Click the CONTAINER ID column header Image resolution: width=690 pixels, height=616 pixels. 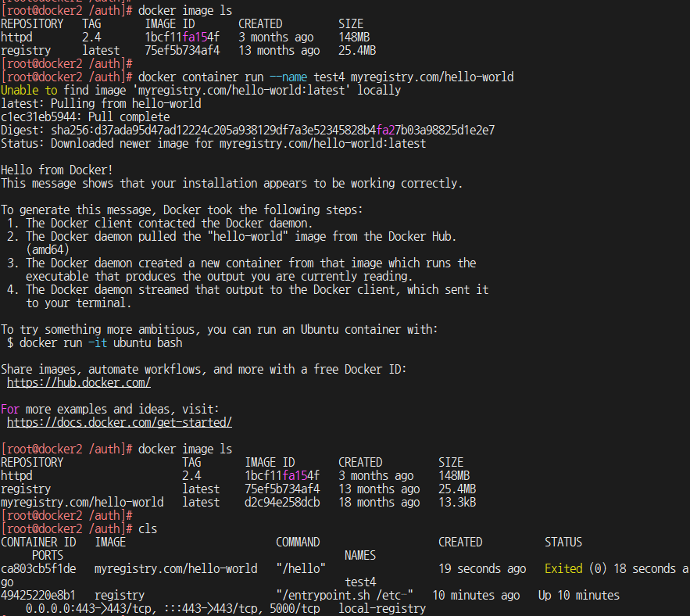point(38,542)
